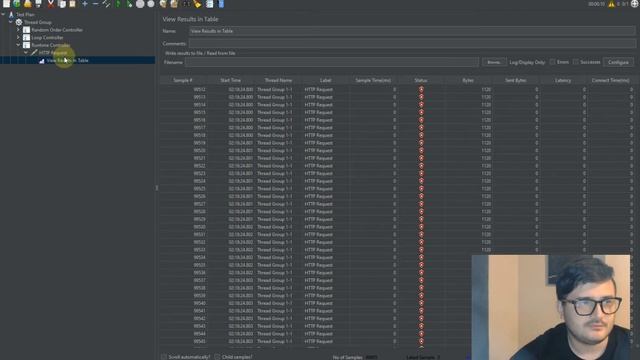Enable the Errors only checkbox
Image resolution: width=640 pixels, height=360 pixels.
[x=552, y=62]
